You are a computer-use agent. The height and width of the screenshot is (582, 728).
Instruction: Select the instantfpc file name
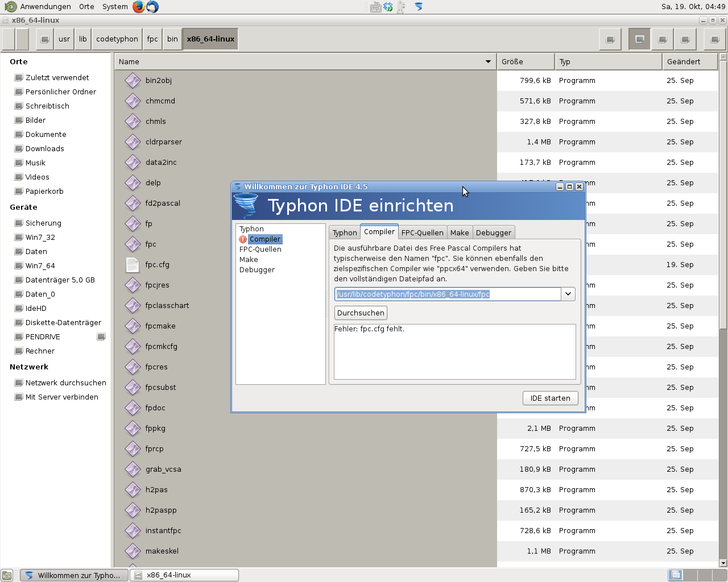pyautogui.click(x=163, y=531)
